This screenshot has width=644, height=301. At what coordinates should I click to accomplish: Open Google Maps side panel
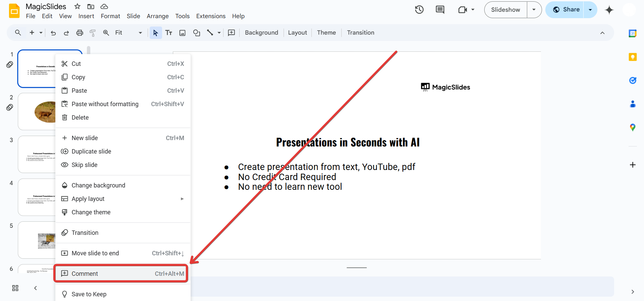pyautogui.click(x=633, y=127)
